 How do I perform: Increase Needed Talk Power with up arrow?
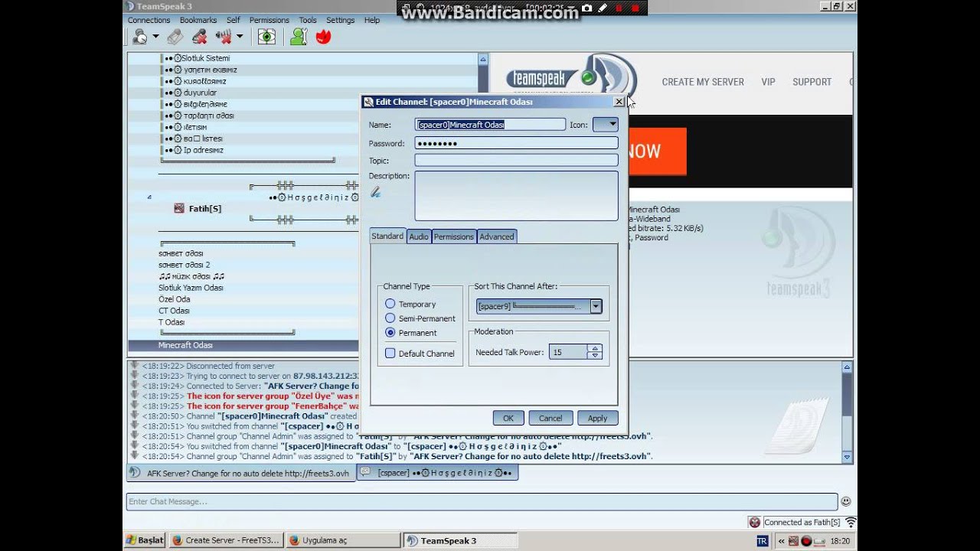pyautogui.click(x=596, y=348)
